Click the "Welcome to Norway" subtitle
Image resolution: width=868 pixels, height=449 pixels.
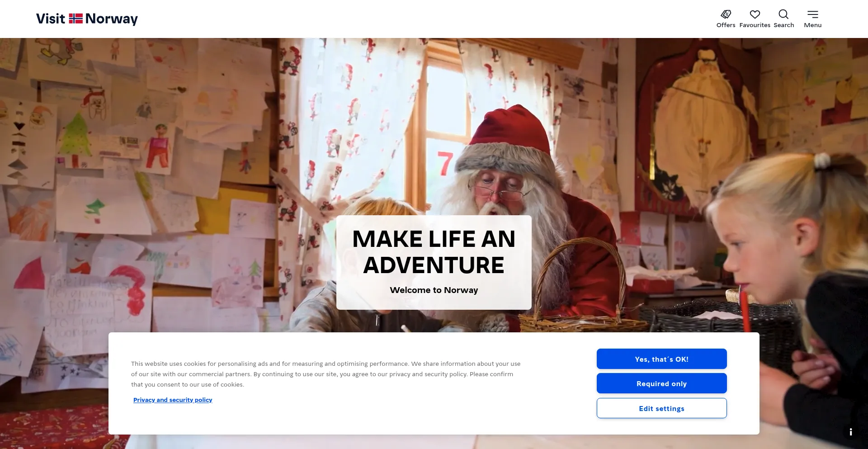434,290
